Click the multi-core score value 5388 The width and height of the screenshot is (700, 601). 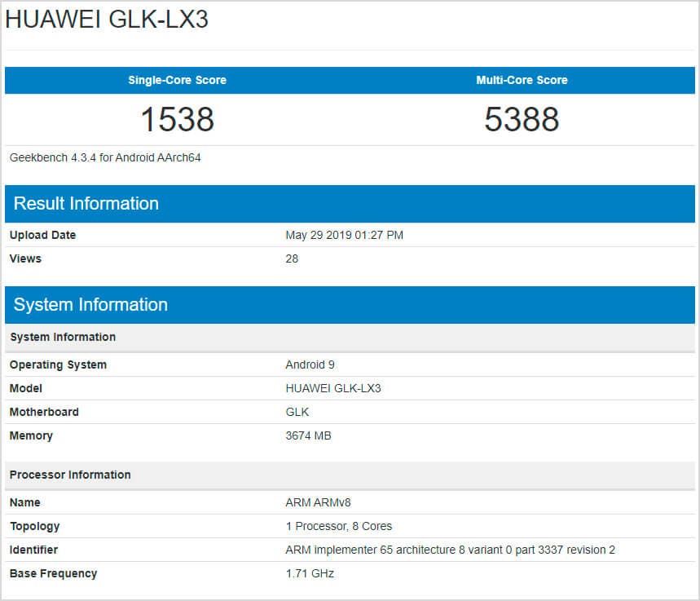pos(522,119)
